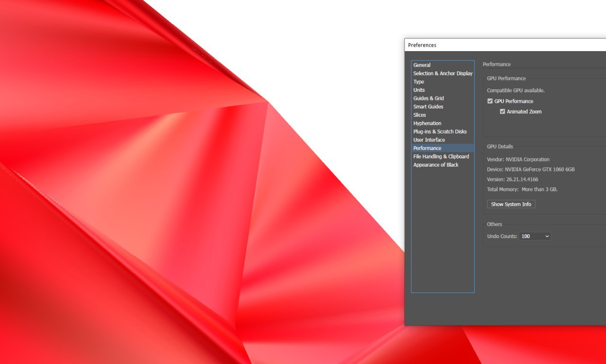Click the Total Memory More than 3 GB text

[x=522, y=189]
